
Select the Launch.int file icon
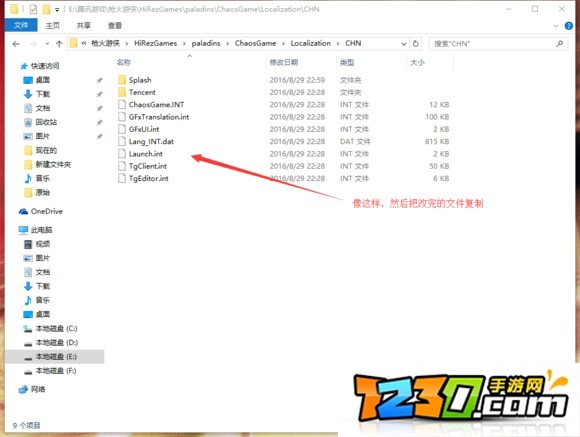click(x=122, y=154)
